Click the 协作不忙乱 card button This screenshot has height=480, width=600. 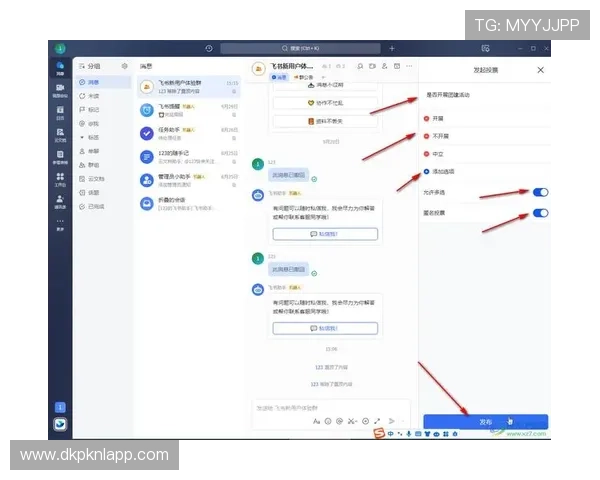(x=325, y=103)
